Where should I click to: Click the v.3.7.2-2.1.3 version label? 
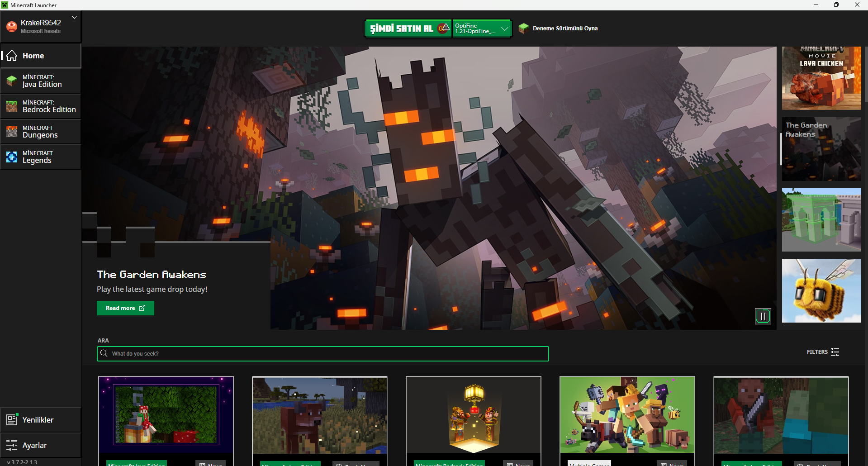(x=22, y=462)
